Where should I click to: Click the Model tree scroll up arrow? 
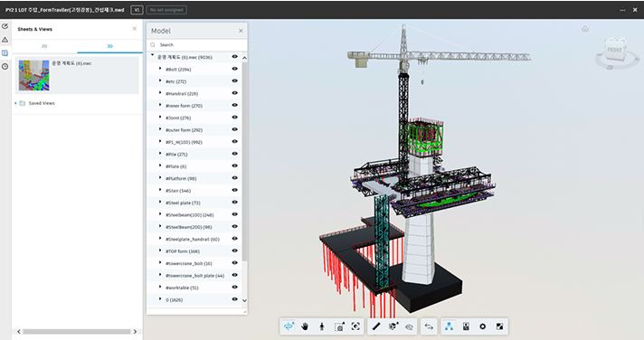pyautogui.click(x=244, y=58)
